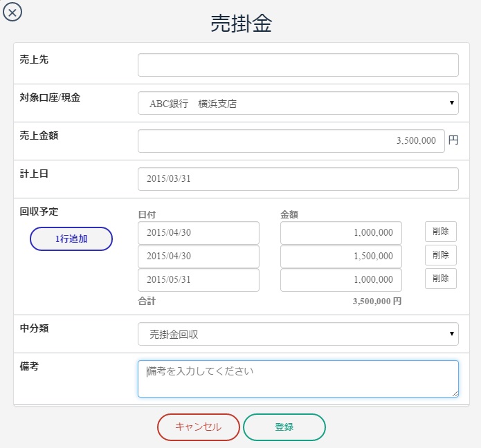Viewport: 481px width, 448px height.
Task: Add a row with 1行追加 button
Action: point(71,239)
